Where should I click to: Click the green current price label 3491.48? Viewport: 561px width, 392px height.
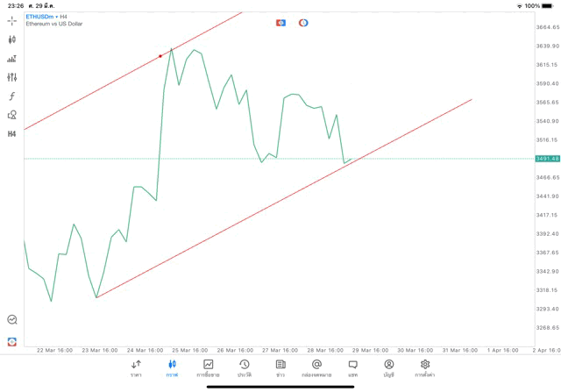(x=547, y=159)
